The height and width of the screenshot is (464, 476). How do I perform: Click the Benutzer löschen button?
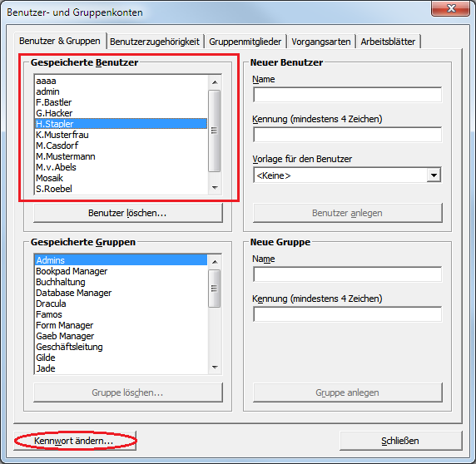(x=128, y=213)
